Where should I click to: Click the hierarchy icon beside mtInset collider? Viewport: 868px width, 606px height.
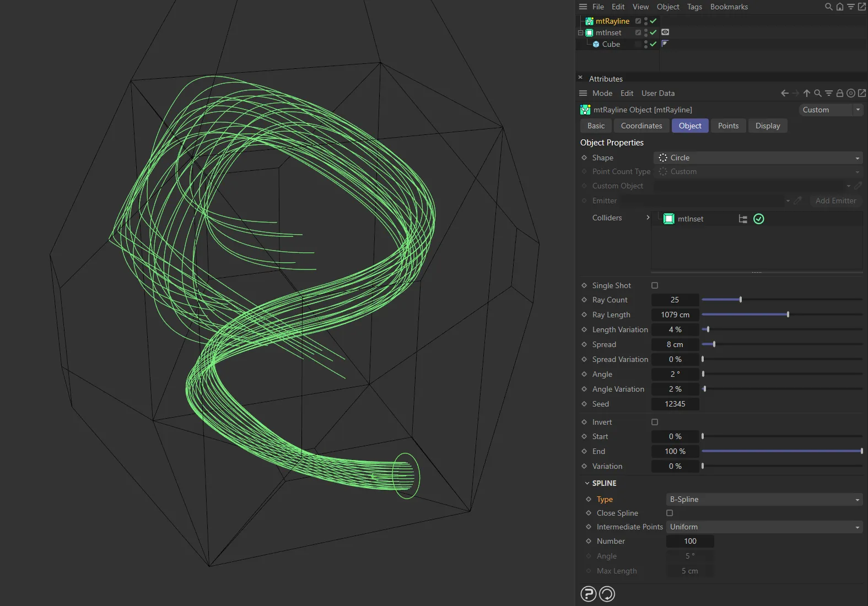(x=743, y=219)
